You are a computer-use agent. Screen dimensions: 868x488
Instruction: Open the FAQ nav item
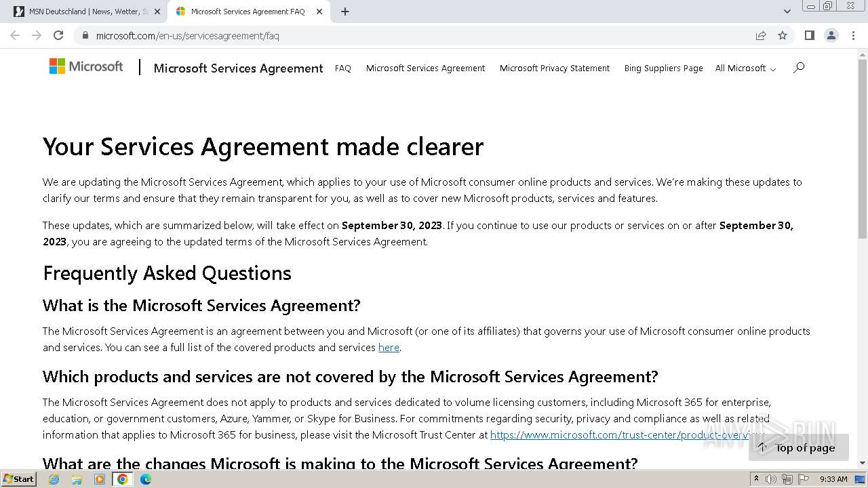tap(343, 68)
